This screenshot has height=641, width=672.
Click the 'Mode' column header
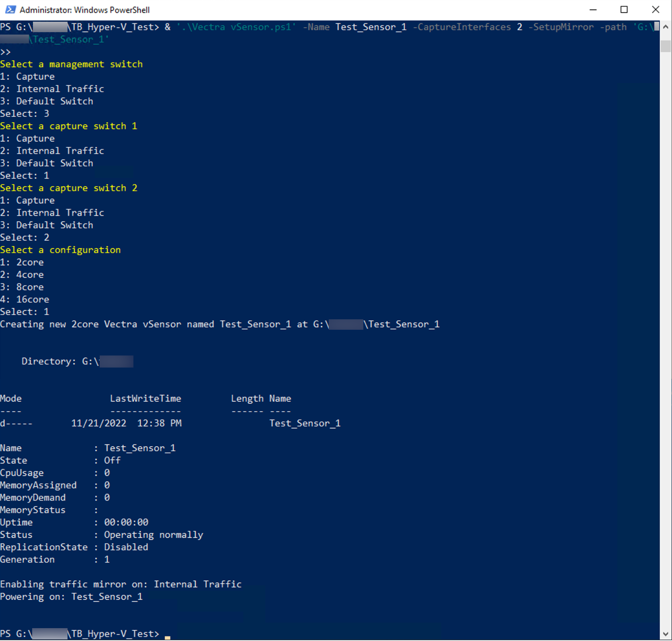click(x=11, y=399)
